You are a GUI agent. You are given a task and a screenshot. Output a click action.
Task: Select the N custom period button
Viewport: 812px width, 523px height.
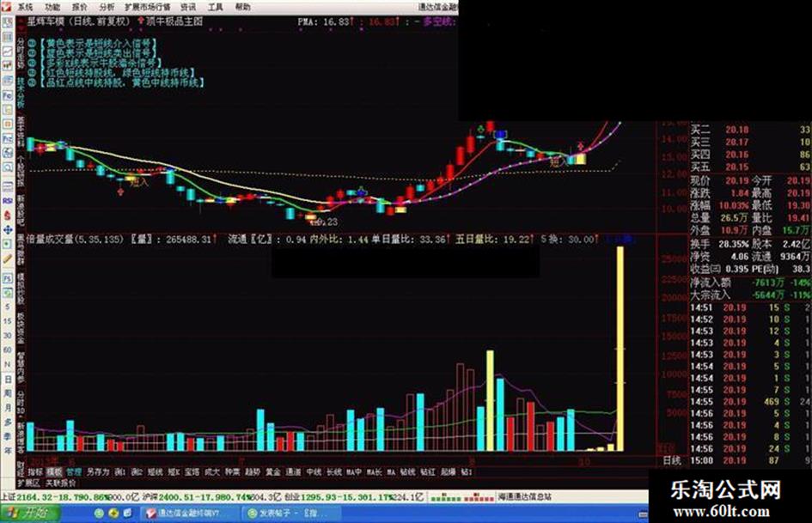7,364
